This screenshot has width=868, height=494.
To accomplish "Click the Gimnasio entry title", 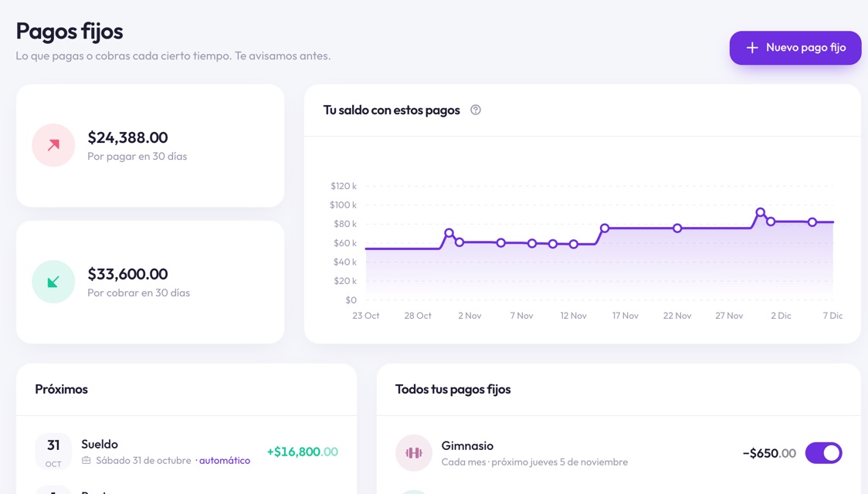I will tap(467, 446).
